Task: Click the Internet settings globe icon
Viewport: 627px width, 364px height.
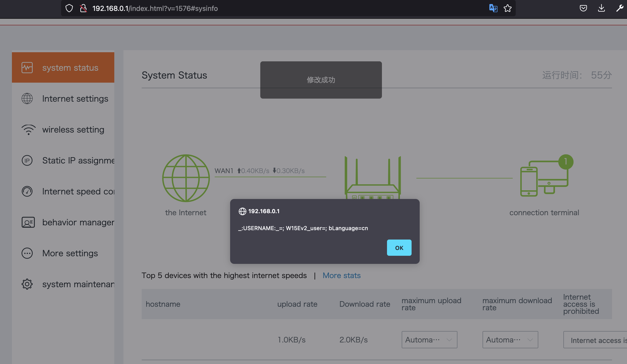Action: click(27, 99)
